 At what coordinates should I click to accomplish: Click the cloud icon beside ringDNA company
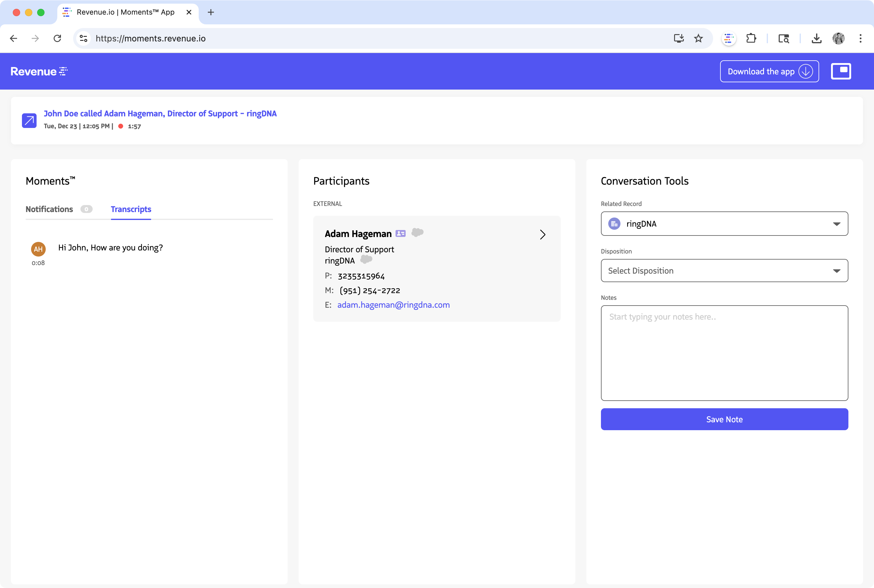[366, 259]
